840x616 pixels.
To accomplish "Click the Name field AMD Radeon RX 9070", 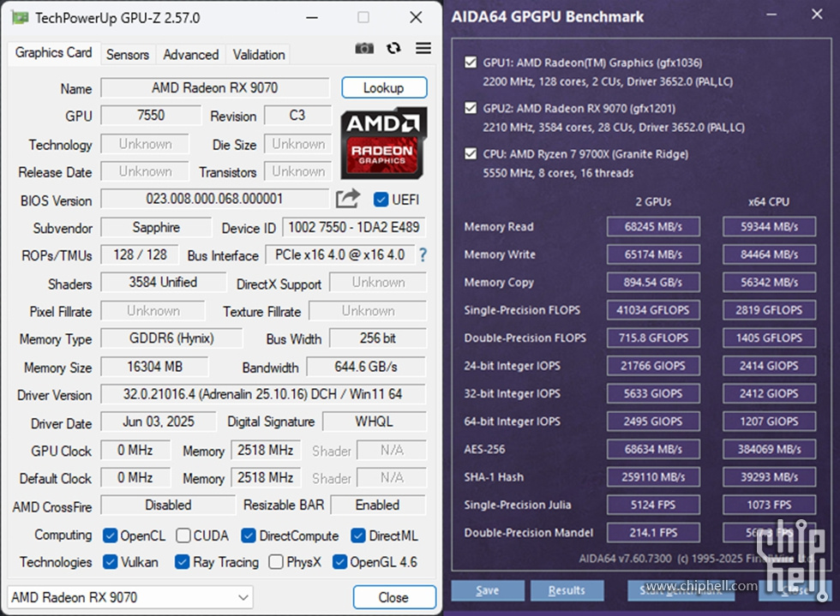I will coord(215,88).
